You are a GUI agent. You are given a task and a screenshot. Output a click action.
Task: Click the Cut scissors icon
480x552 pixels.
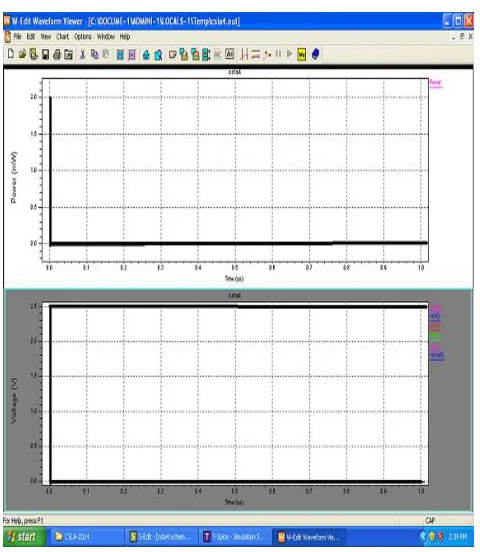(82, 54)
